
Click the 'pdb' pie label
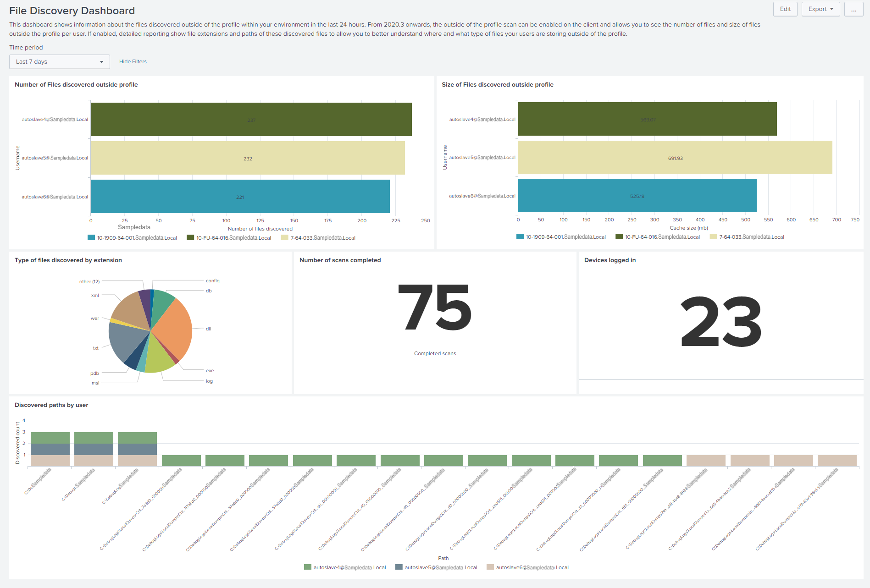pyautogui.click(x=95, y=374)
